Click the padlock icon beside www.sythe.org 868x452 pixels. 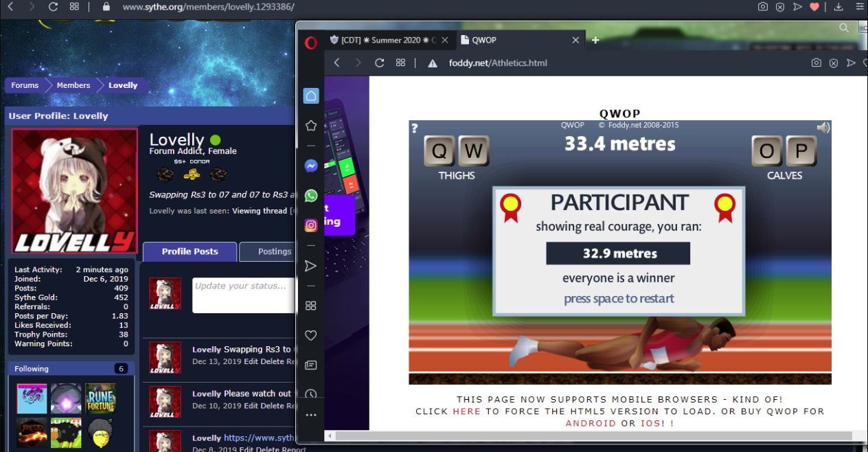pyautogui.click(x=106, y=7)
